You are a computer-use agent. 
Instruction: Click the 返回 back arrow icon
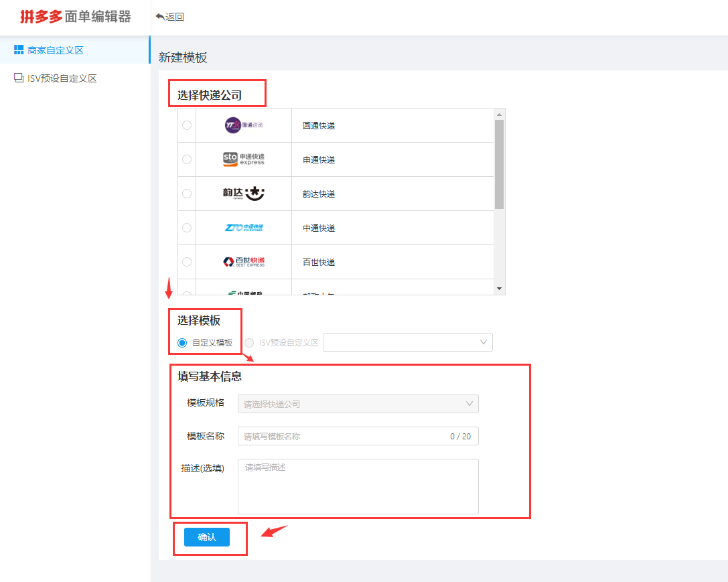coord(159,17)
